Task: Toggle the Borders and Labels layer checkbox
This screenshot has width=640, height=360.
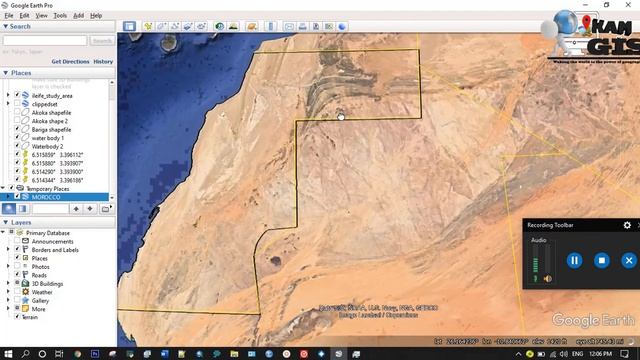Action: tap(17, 249)
